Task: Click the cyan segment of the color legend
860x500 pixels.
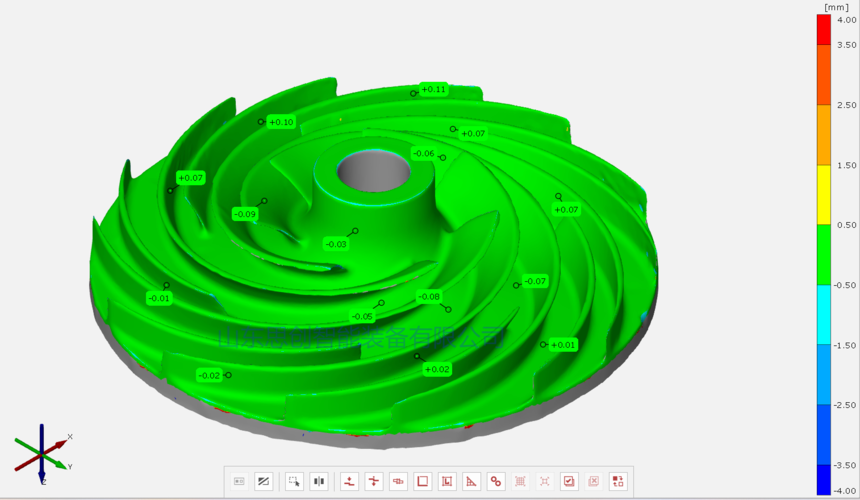Action: tap(824, 315)
